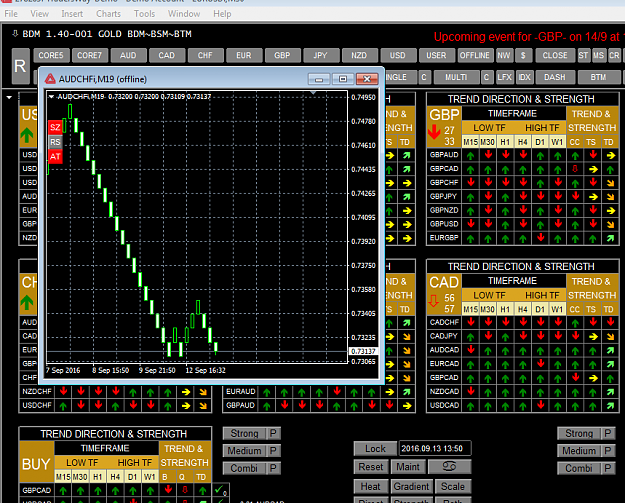Select the EURGBP row in GBP panel

[523, 238]
